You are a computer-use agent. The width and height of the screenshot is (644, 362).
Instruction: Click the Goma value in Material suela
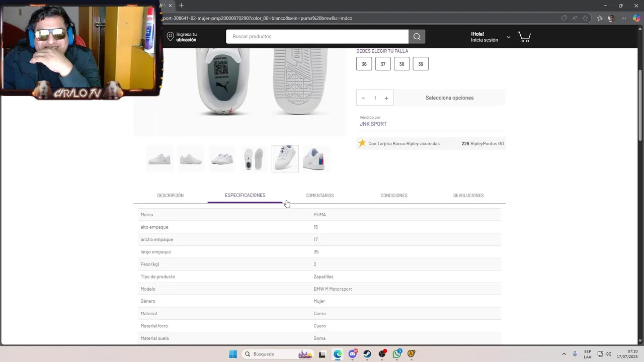click(x=319, y=338)
